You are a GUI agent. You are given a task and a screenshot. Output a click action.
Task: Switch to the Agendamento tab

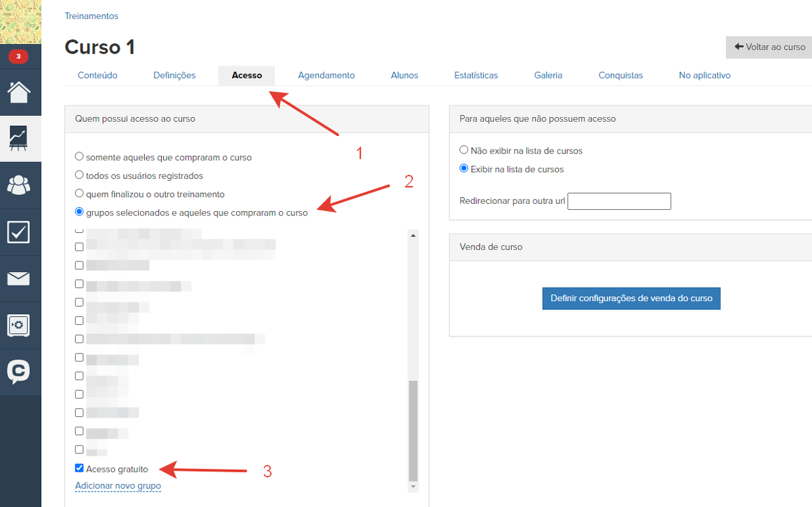click(326, 75)
